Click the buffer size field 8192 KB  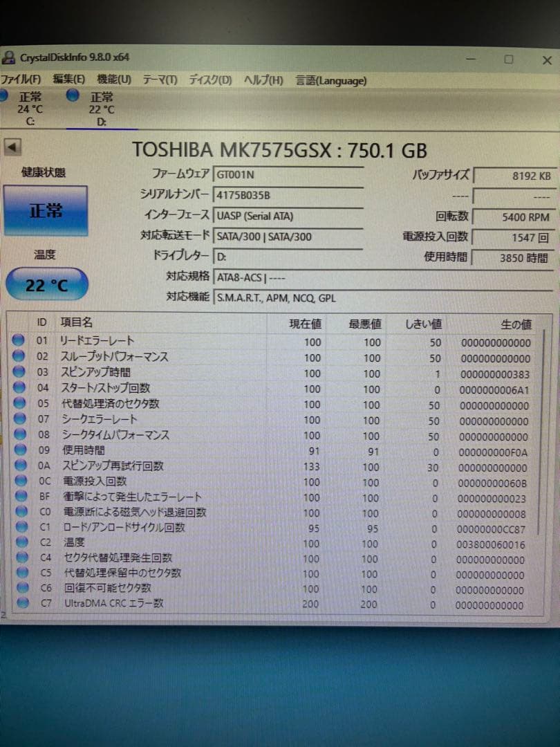pyautogui.click(x=514, y=176)
